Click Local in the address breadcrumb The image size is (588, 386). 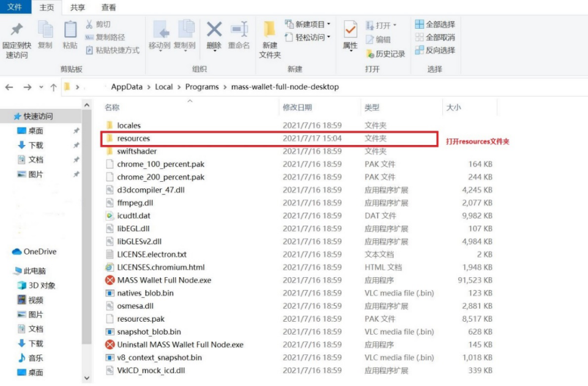(x=164, y=87)
